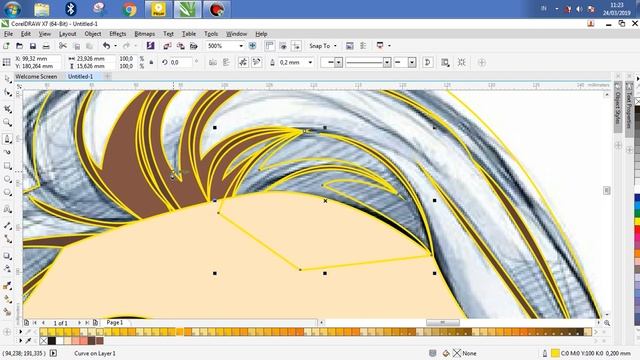The height and width of the screenshot is (360, 640).
Task: Switch to the Welcome Screen tab
Action: pyautogui.click(x=36, y=76)
